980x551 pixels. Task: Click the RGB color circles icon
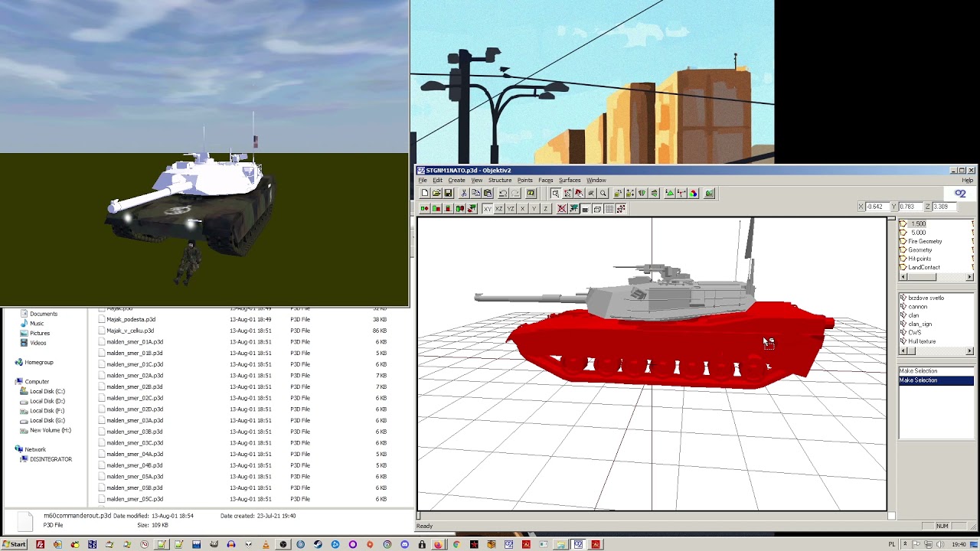(694, 194)
